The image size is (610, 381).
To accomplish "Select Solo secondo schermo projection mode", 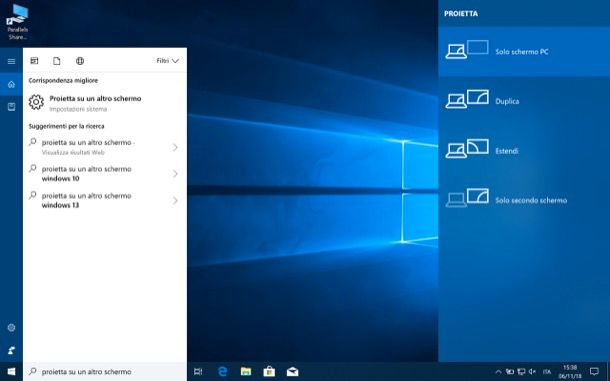I will [524, 200].
